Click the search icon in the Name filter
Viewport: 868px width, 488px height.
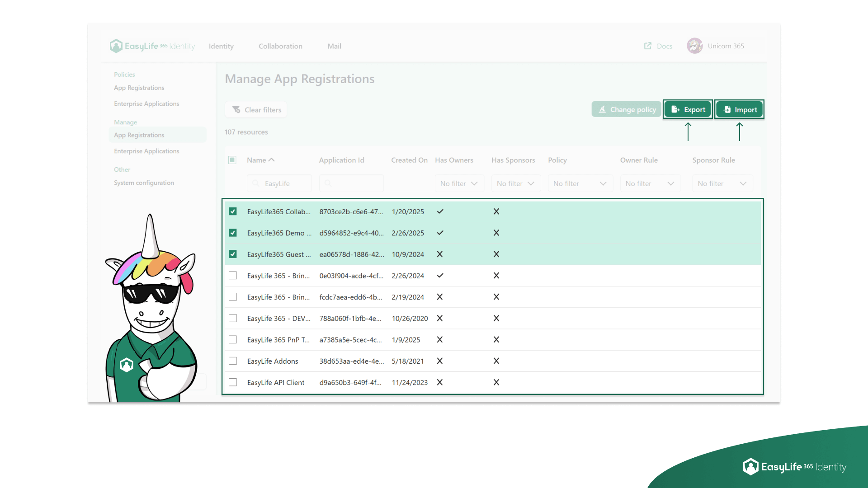tap(256, 183)
